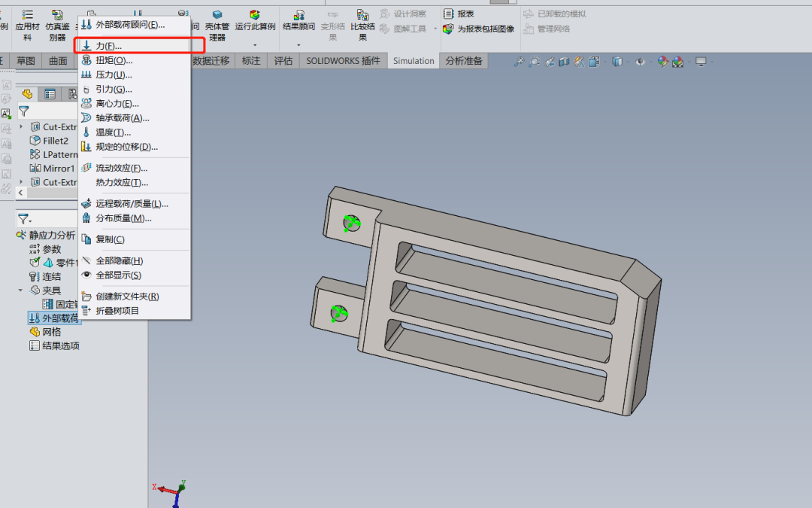The height and width of the screenshot is (508, 812).
Task: Click the 变形结果 deformed result icon
Action: pos(332,25)
